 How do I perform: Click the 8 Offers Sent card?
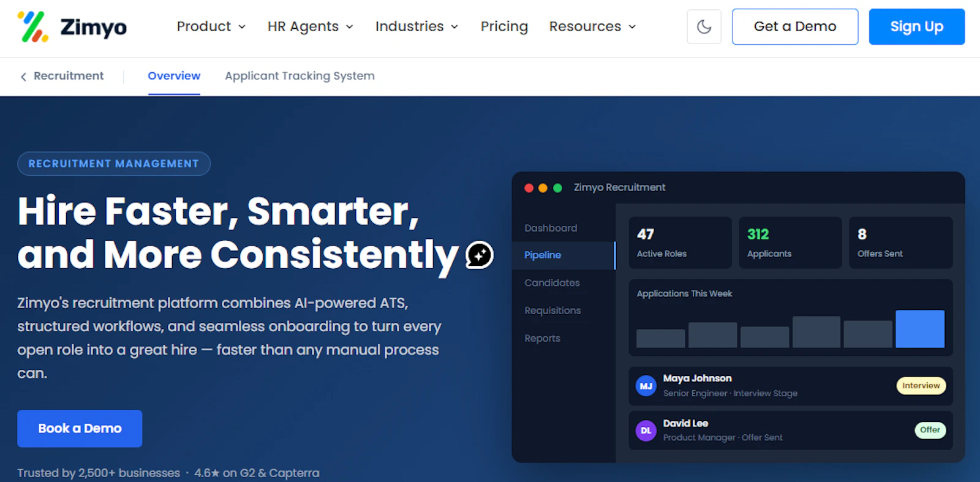(900, 243)
